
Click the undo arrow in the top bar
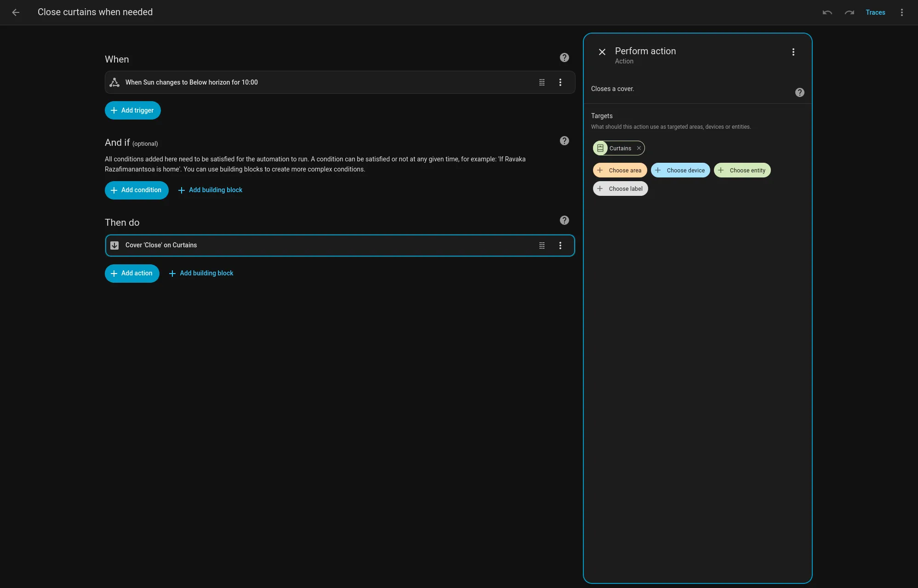[x=827, y=12]
